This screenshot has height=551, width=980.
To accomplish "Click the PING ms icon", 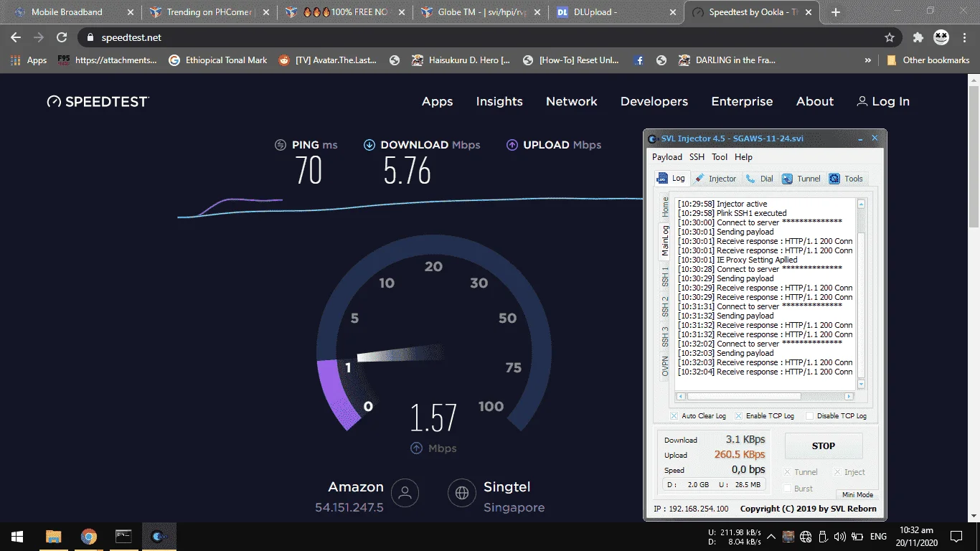I will coord(281,145).
